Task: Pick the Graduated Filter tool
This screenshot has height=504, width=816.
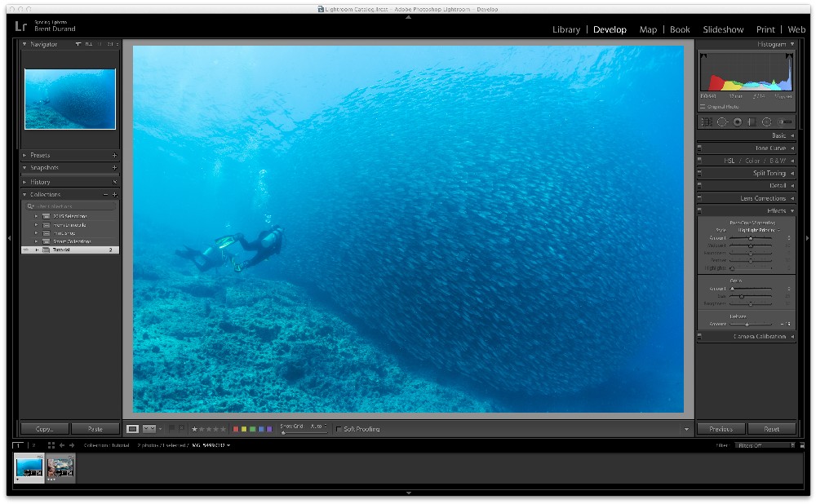Action: [x=752, y=122]
